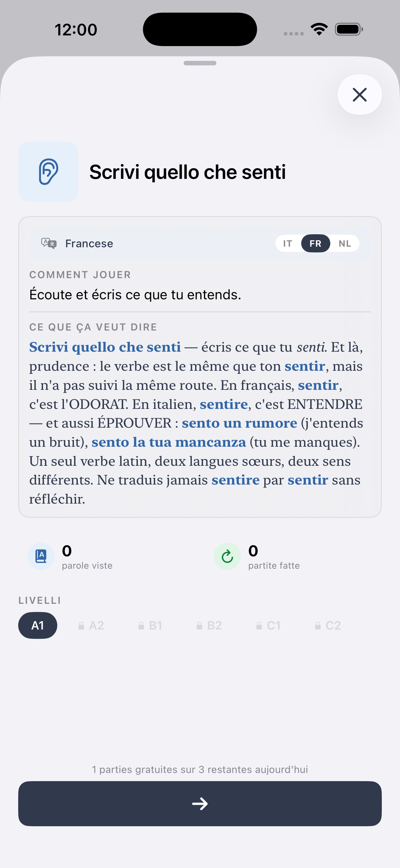Tap the lock icon next to C2
This screenshot has width=400, height=868.
coord(318,626)
